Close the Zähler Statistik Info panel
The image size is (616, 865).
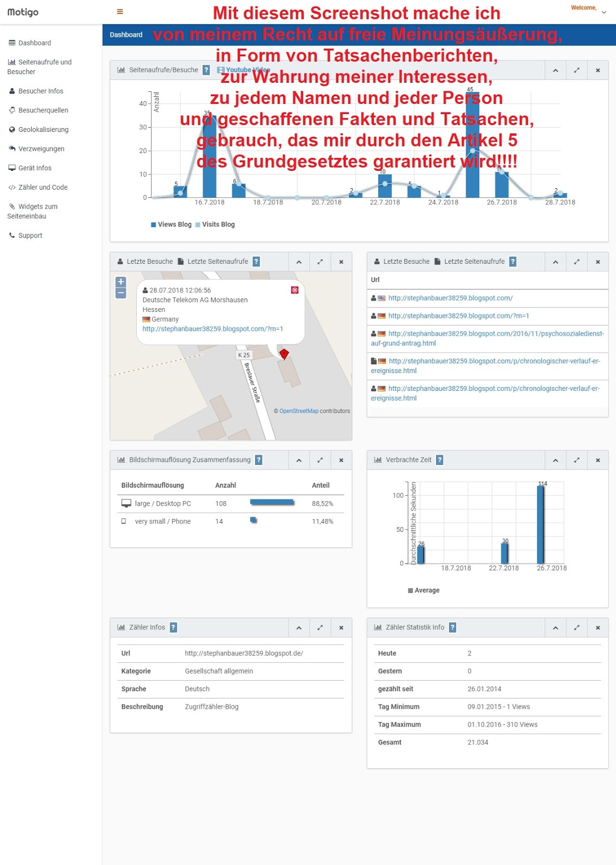click(598, 628)
